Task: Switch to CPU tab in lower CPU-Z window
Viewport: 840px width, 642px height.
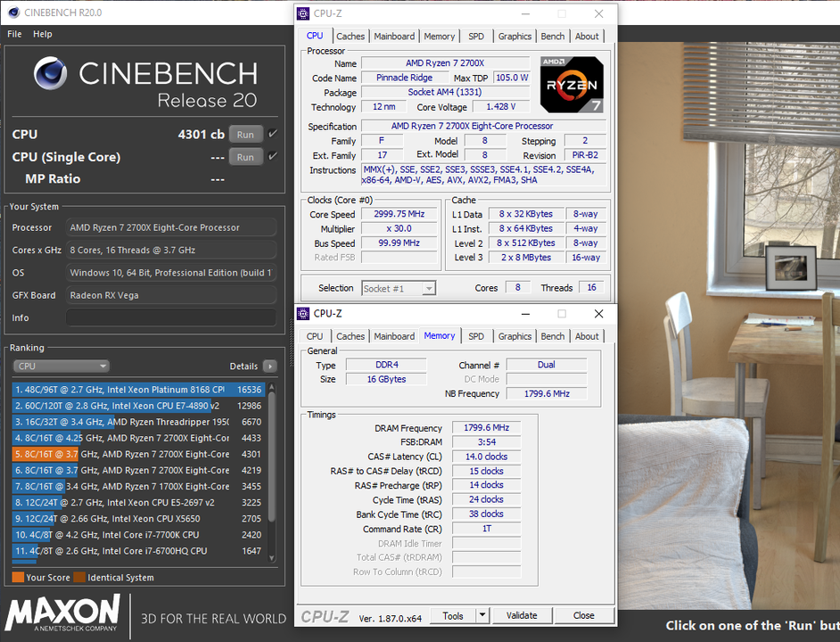Action: 315,336
